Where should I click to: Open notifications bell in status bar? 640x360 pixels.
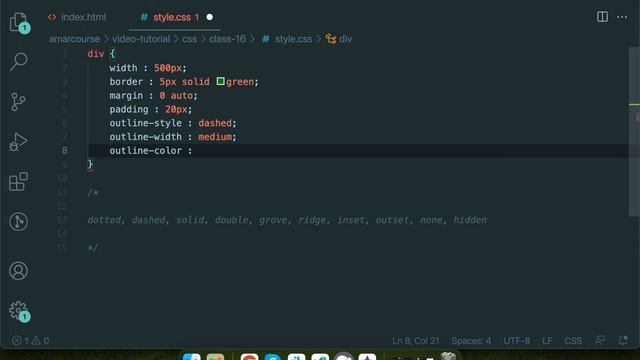[x=623, y=340]
